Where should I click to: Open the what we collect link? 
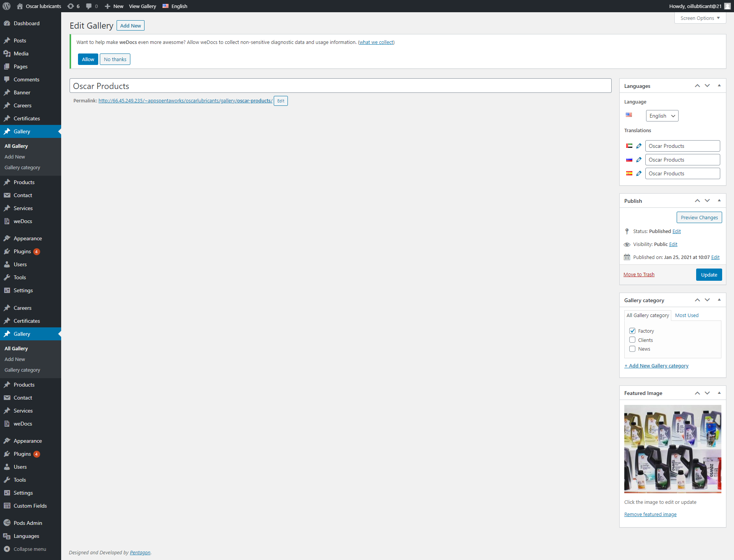click(376, 42)
